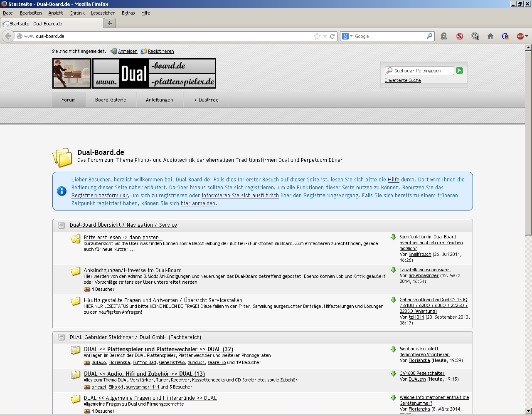Open a new tab with plus button

(110, 23)
